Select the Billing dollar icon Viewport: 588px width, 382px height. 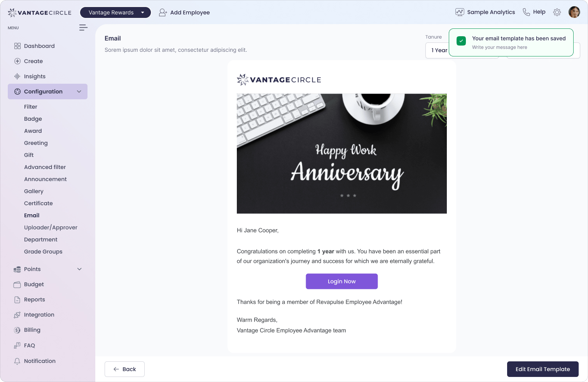coord(17,330)
